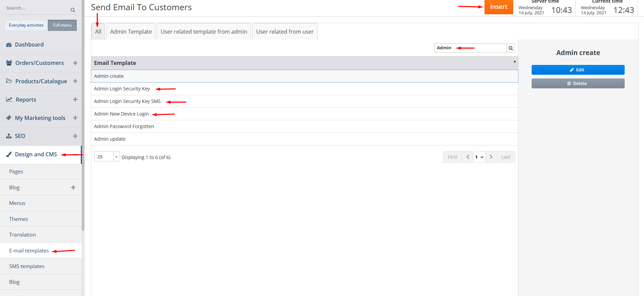This screenshot has width=644, height=296.
Task: Click the sidebar search magnifier icon
Action: coord(73,10)
